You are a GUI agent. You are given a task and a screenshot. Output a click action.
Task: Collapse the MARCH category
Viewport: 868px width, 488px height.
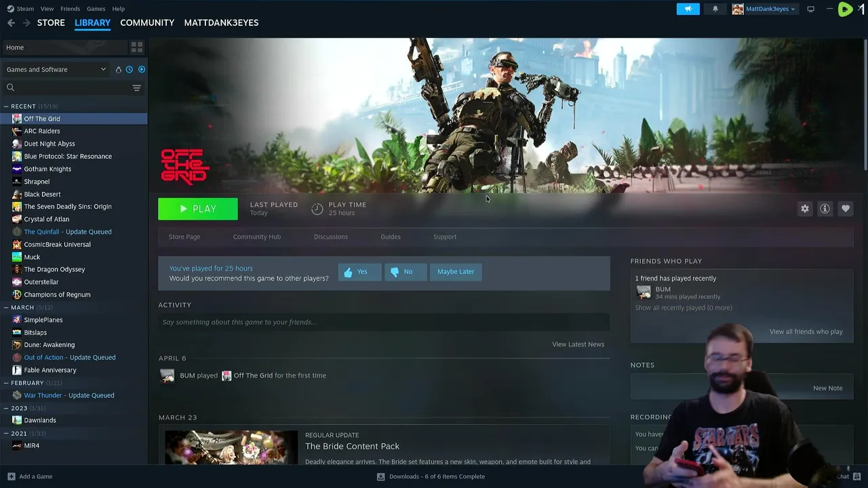click(x=6, y=308)
